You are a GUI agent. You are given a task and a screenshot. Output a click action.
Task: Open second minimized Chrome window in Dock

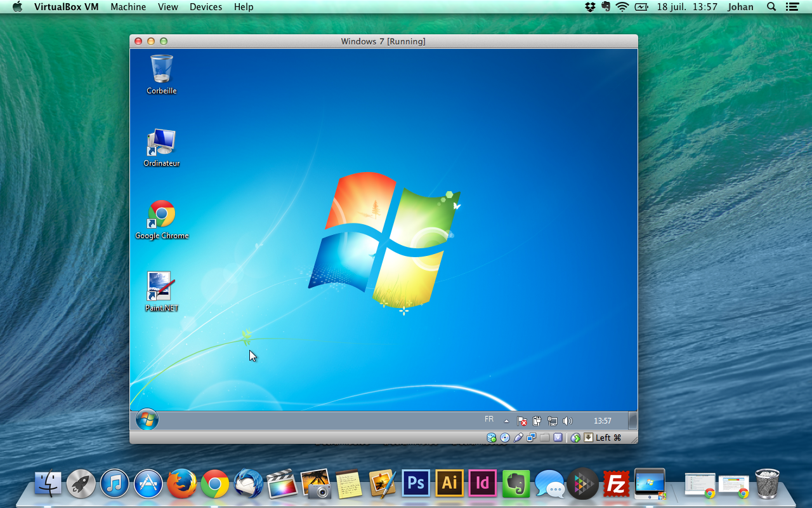click(x=734, y=486)
